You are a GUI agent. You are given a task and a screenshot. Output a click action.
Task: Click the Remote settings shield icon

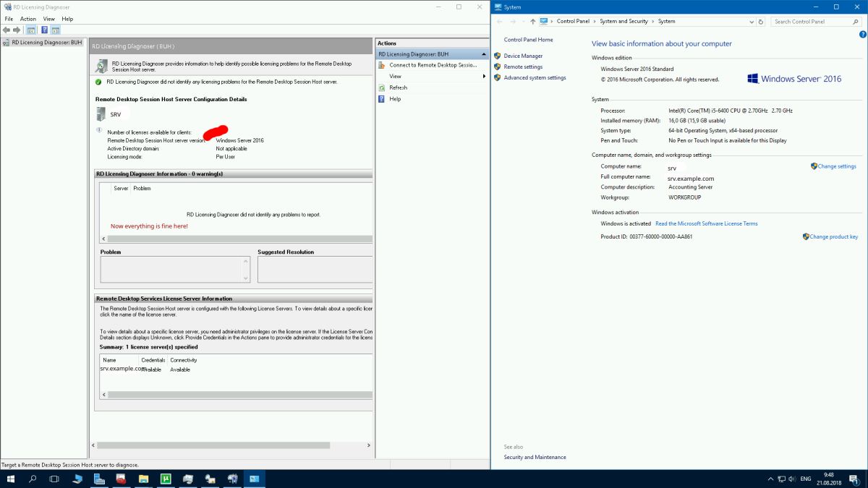click(x=498, y=67)
